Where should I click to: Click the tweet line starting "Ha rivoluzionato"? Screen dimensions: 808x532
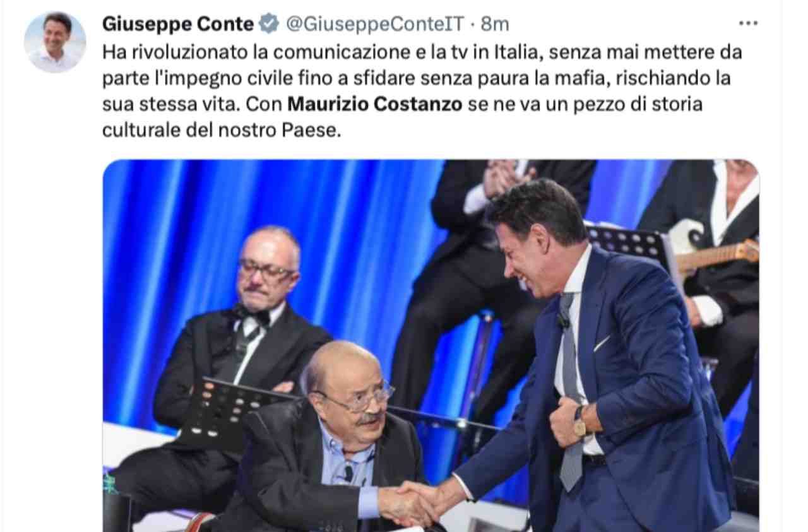point(422,51)
